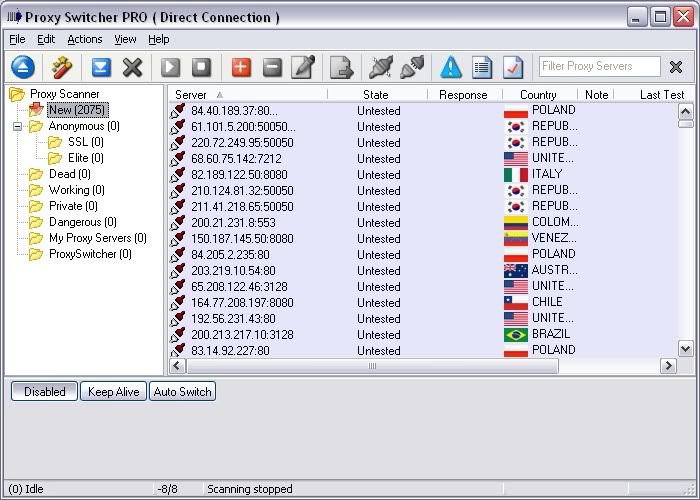Viewport: 700px width, 500px height.
Task: Click the horizontal scrollbar of proxy list
Action: point(374,367)
